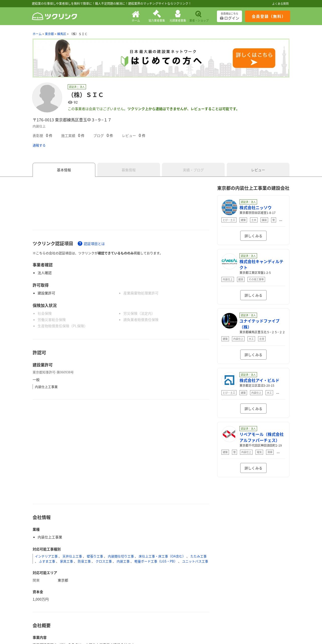This screenshot has height=644, width=322.
Task: Open 認証項目とは link
Action: tap(94, 244)
